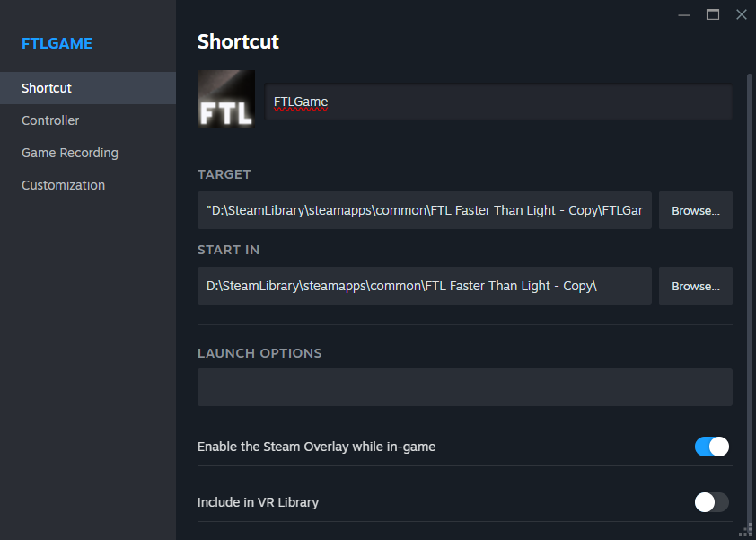
Task: Browse for the Target executable
Action: pos(696,210)
